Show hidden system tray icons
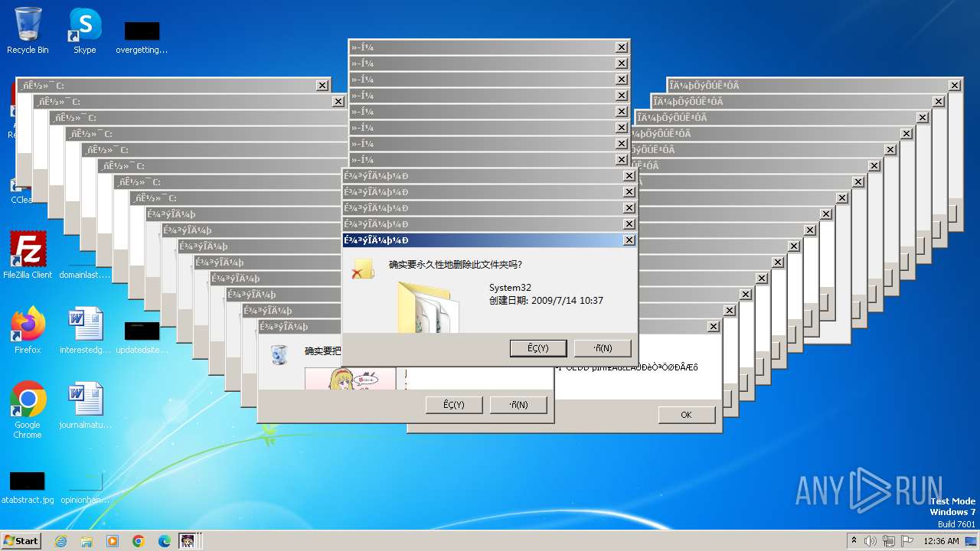 coord(854,540)
